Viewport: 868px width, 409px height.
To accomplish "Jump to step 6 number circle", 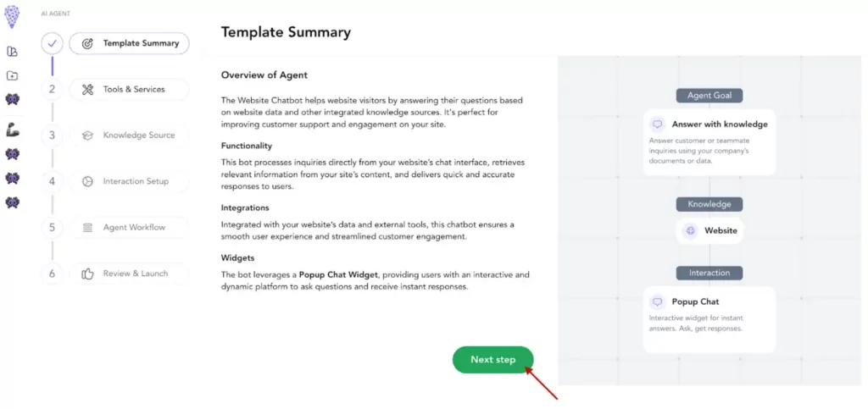I will point(52,274).
